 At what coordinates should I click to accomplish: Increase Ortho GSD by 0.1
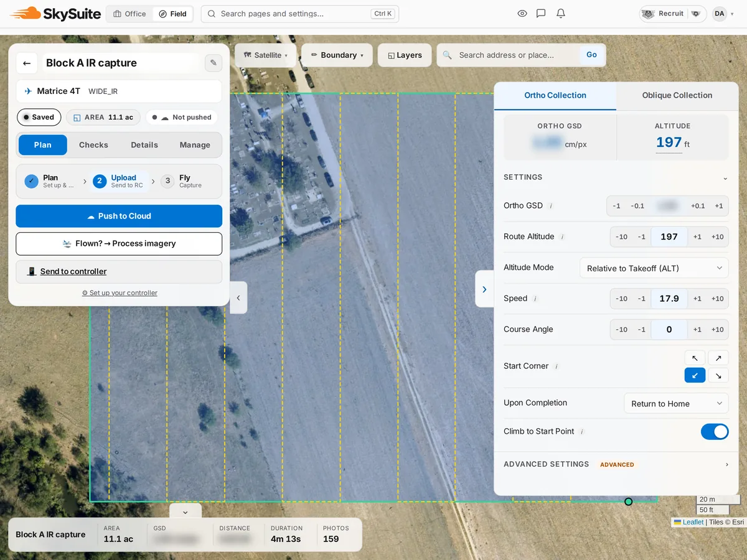[698, 206]
